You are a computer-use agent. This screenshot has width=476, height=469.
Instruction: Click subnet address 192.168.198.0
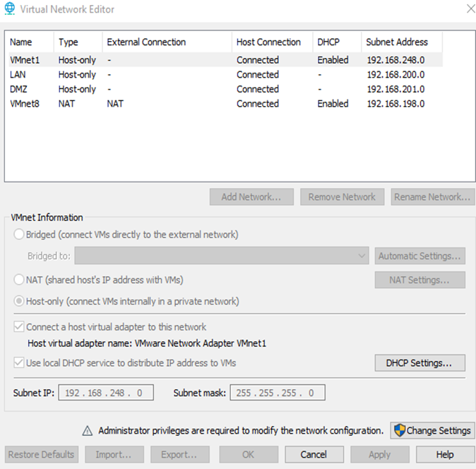point(396,104)
